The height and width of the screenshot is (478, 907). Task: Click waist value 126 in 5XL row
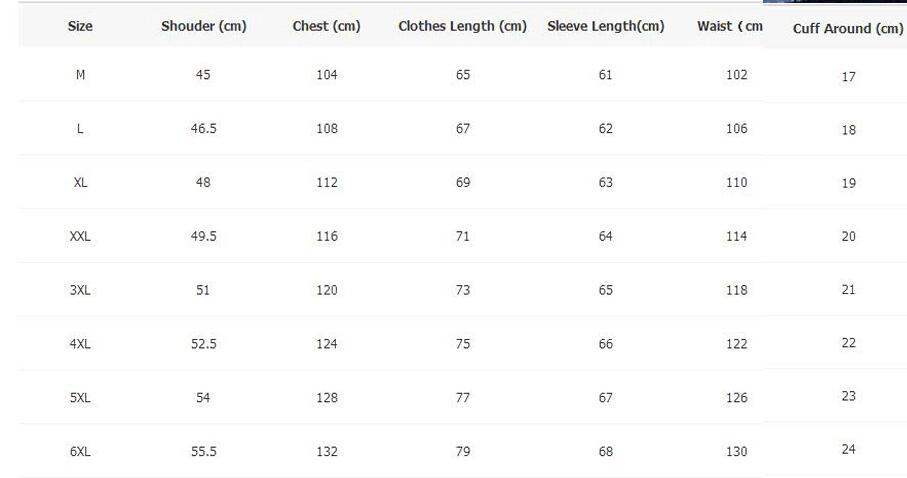[x=737, y=398]
